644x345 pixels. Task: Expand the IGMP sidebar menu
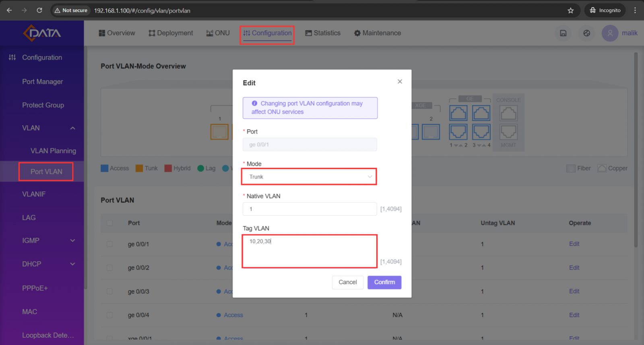[x=72, y=240]
